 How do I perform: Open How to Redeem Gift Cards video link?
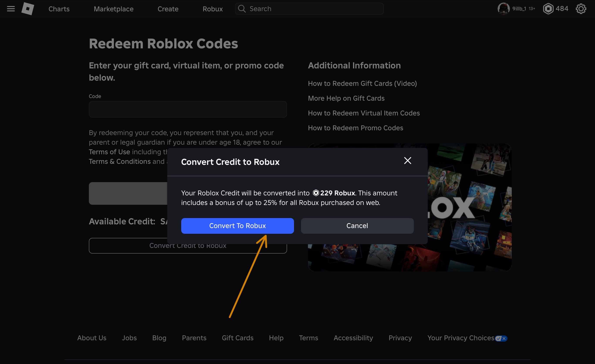[x=362, y=83]
